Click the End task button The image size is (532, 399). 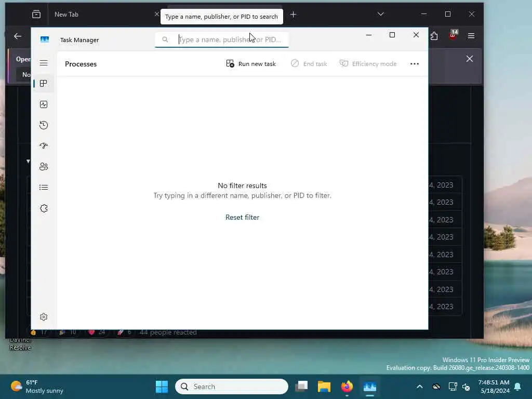[x=309, y=64]
